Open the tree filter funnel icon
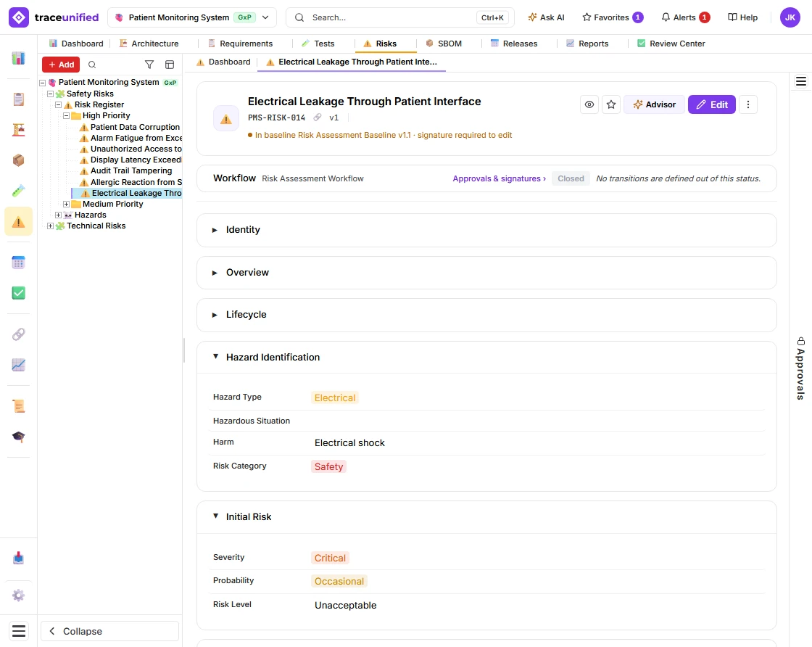This screenshot has height=647, width=812. coord(149,65)
